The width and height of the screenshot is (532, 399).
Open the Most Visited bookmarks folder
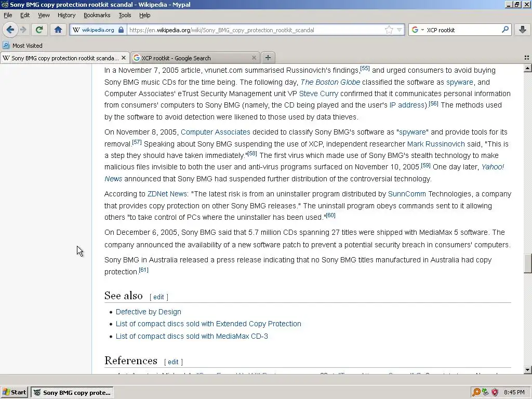tap(23, 46)
